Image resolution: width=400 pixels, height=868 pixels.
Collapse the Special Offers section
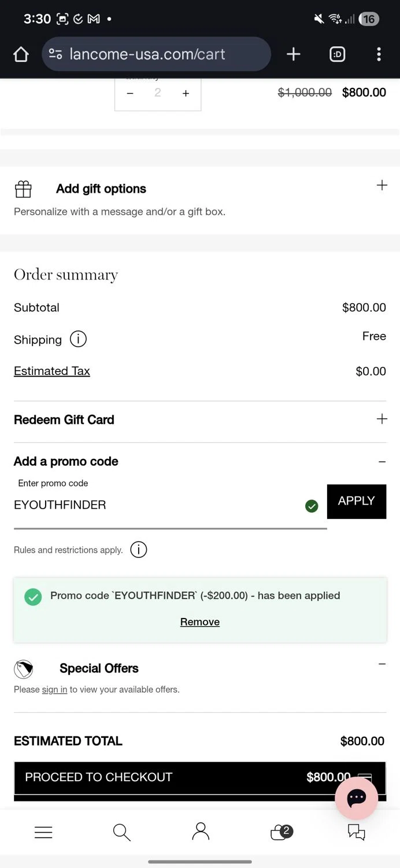[382, 664]
